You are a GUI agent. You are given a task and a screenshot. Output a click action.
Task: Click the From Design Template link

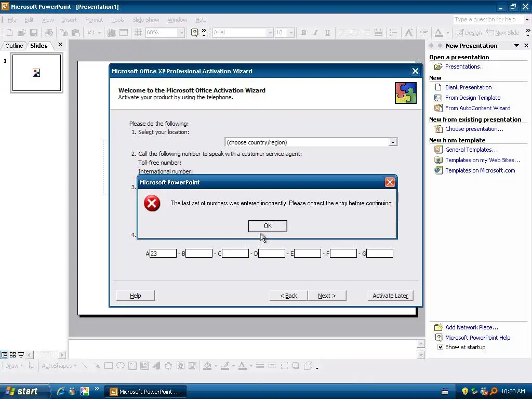point(473,98)
